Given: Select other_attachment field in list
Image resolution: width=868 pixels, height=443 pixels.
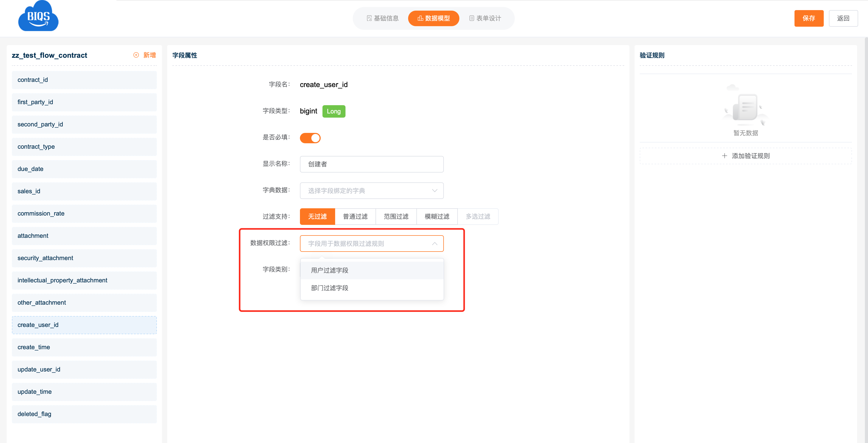Looking at the screenshot, I should 84,302.
